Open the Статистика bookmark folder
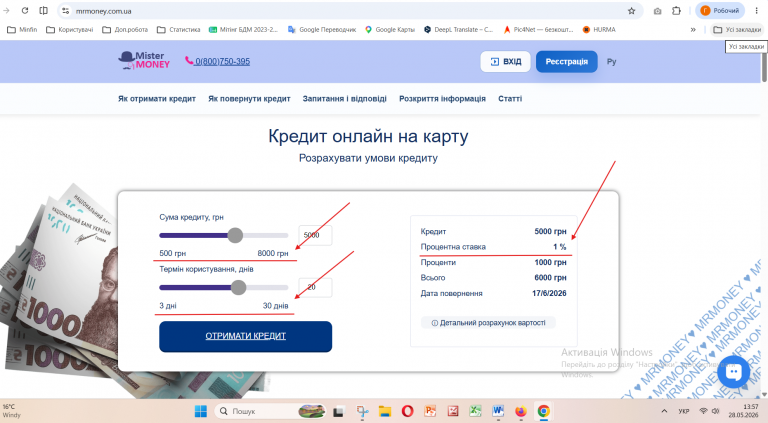 (179, 29)
